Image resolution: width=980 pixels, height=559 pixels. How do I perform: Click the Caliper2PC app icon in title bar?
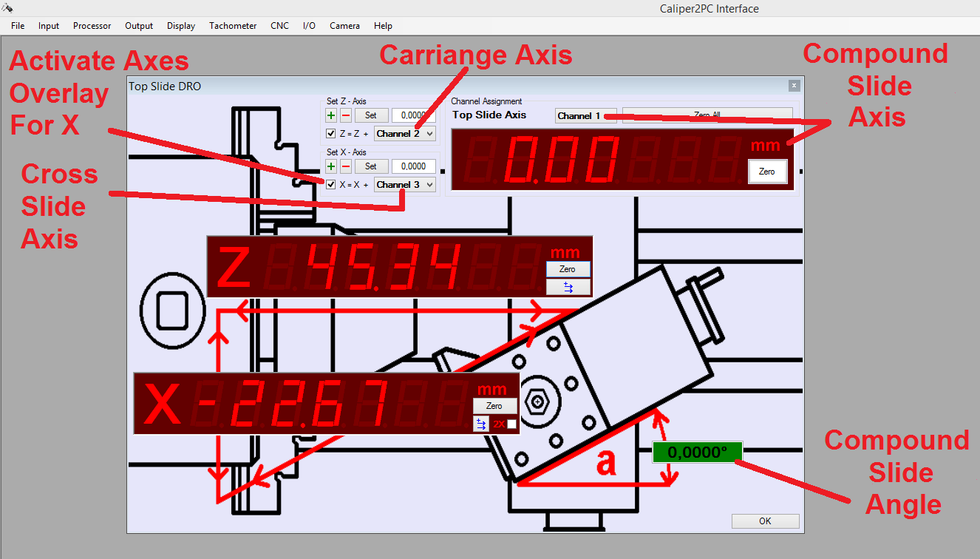click(7, 8)
